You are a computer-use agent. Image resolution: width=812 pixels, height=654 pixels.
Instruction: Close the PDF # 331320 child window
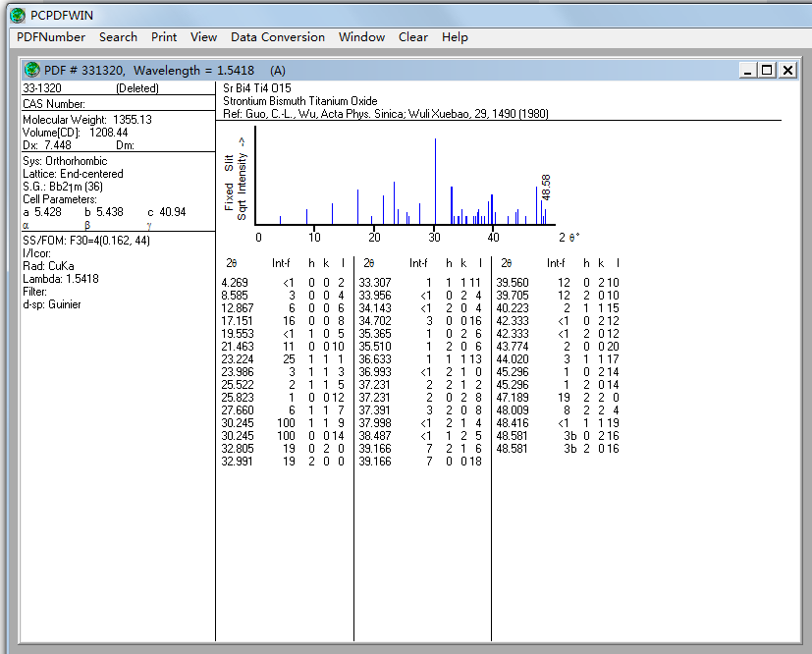(x=786, y=70)
